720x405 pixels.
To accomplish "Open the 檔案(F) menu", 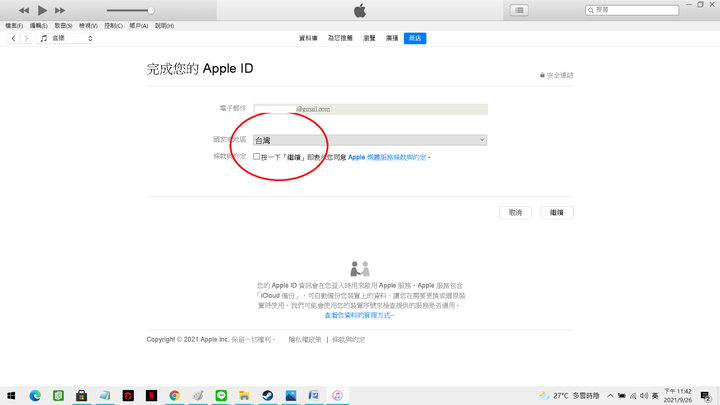I will tap(14, 26).
